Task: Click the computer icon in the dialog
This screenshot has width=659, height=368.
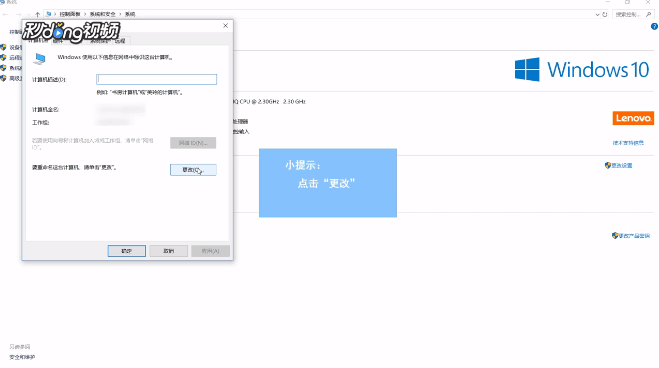Action: [x=40, y=59]
